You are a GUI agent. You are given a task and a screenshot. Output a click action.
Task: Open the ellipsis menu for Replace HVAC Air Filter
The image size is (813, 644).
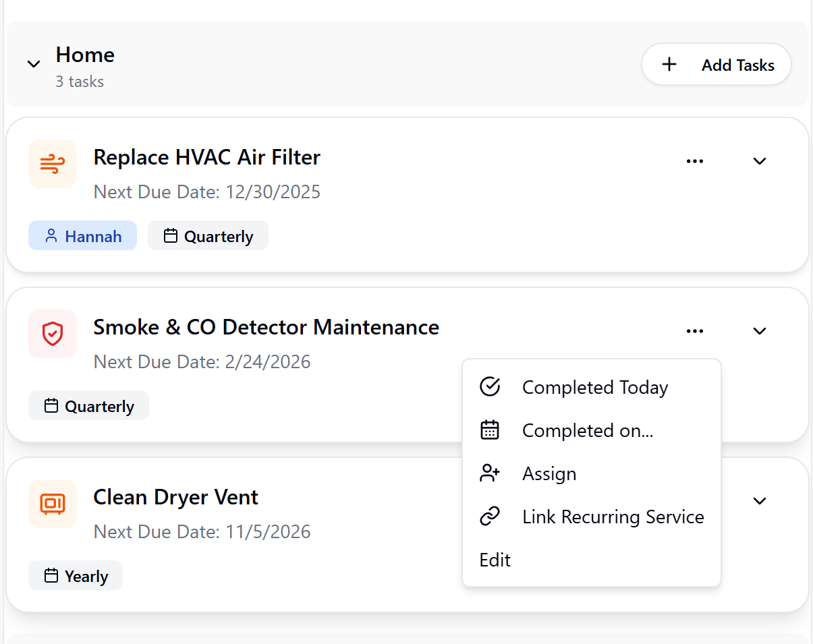pos(695,160)
